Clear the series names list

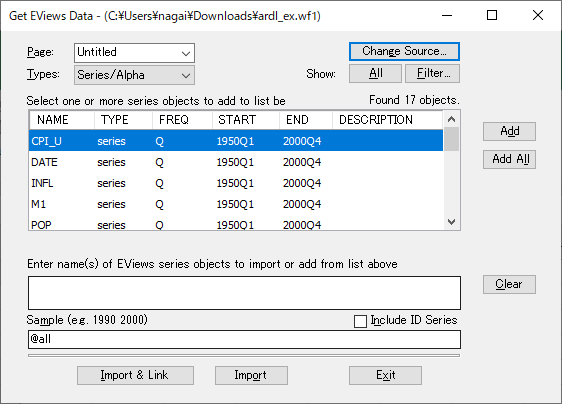coord(509,284)
